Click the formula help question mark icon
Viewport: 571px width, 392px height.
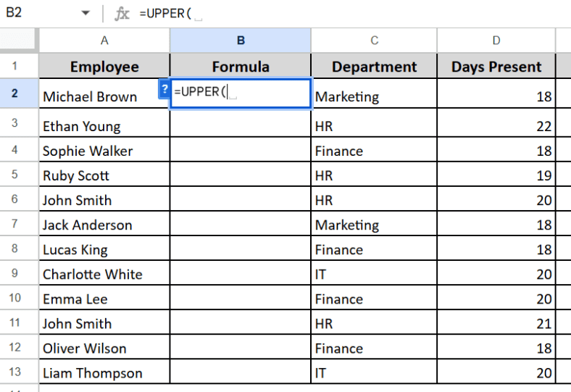click(164, 89)
